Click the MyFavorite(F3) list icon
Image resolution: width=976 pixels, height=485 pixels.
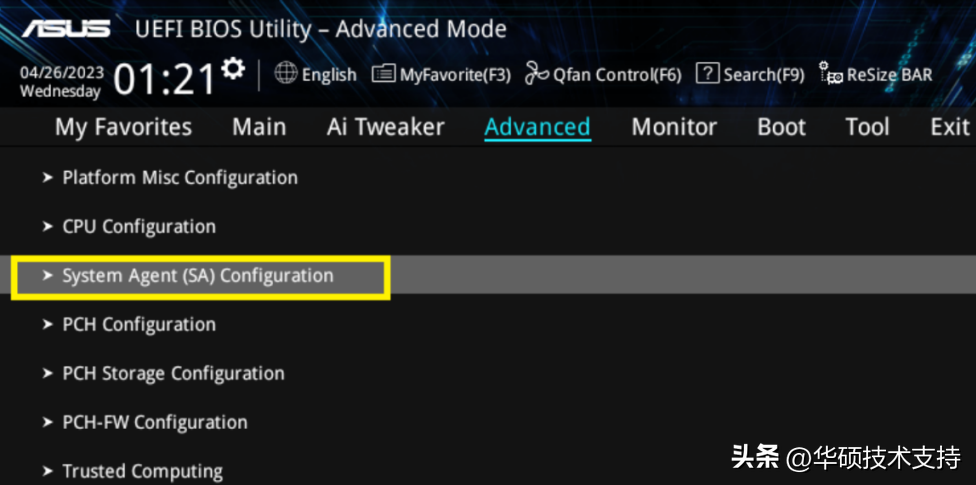click(x=383, y=74)
